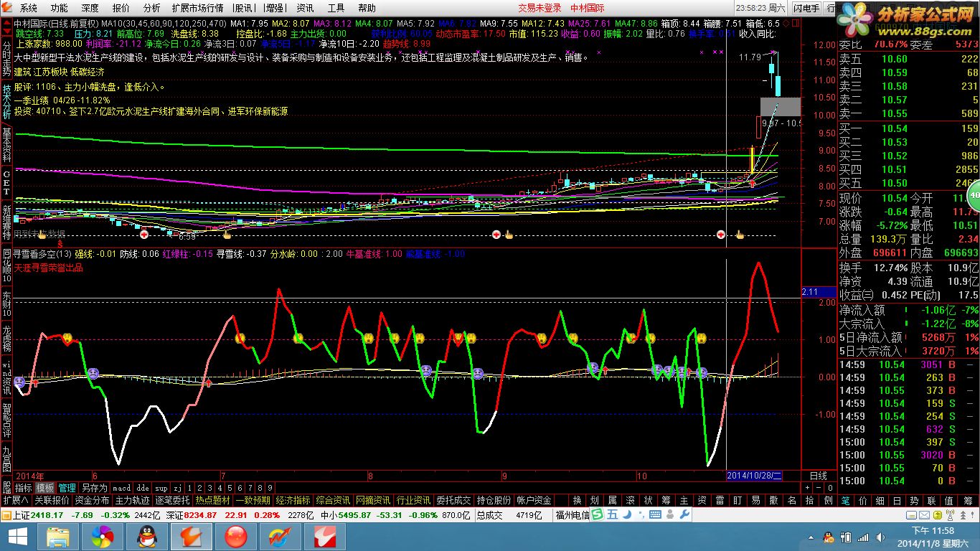Switch indicator to dde

coord(143,488)
